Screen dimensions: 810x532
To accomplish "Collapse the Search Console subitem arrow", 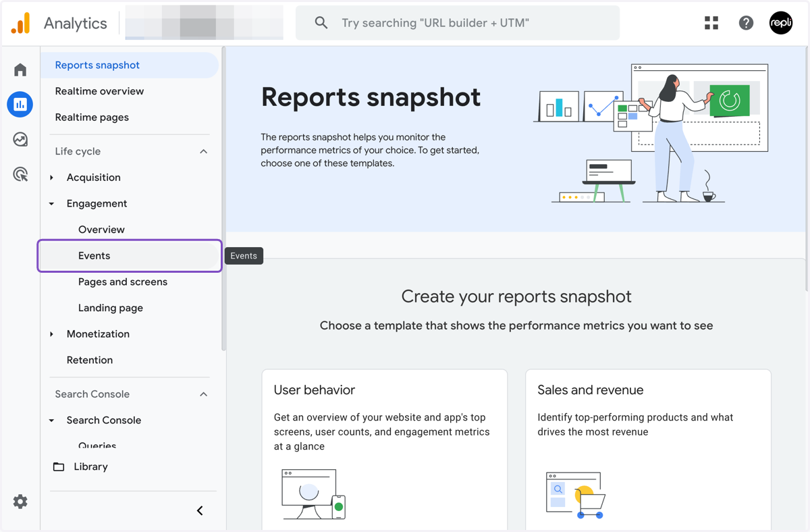I will pos(52,421).
